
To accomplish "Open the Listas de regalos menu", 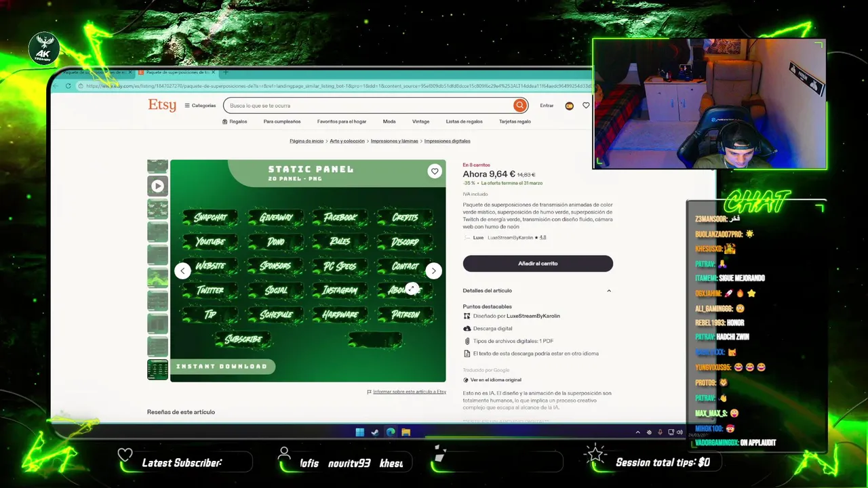I will click(465, 121).
